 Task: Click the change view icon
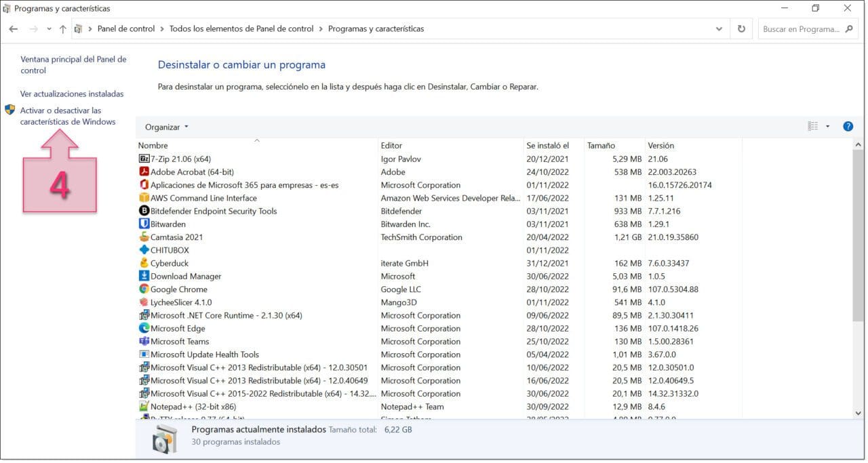point(813,126)
